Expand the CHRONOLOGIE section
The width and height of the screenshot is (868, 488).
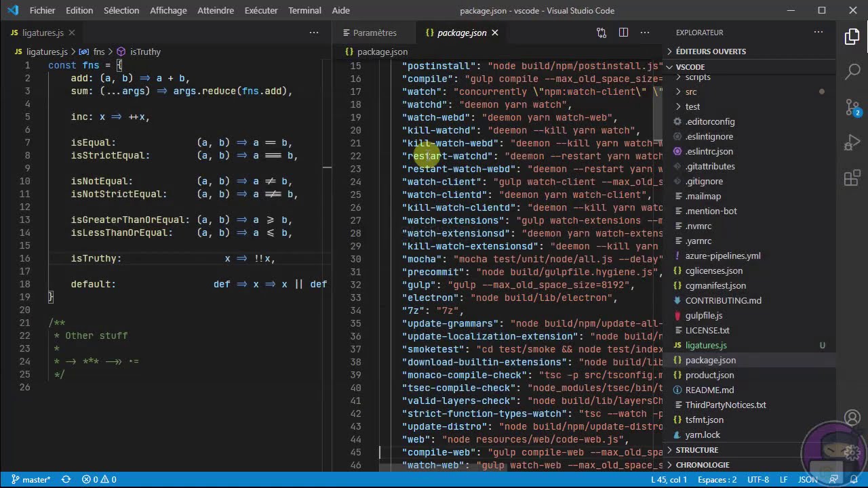(x=749, y=465)
